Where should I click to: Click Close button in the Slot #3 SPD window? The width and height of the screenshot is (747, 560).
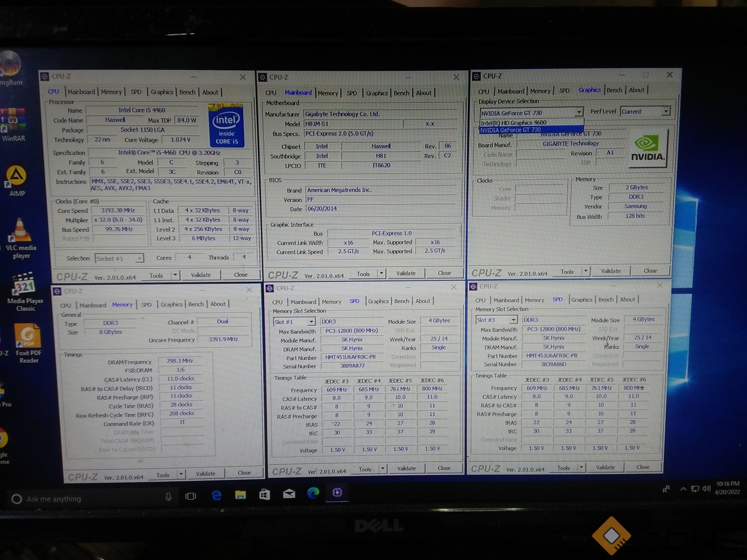643,467
